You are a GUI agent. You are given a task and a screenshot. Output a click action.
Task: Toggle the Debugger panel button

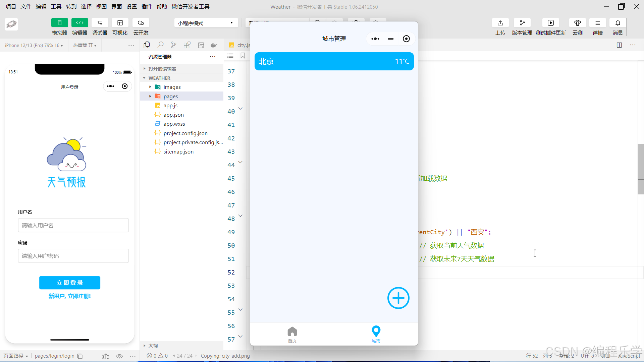point(100,23)
